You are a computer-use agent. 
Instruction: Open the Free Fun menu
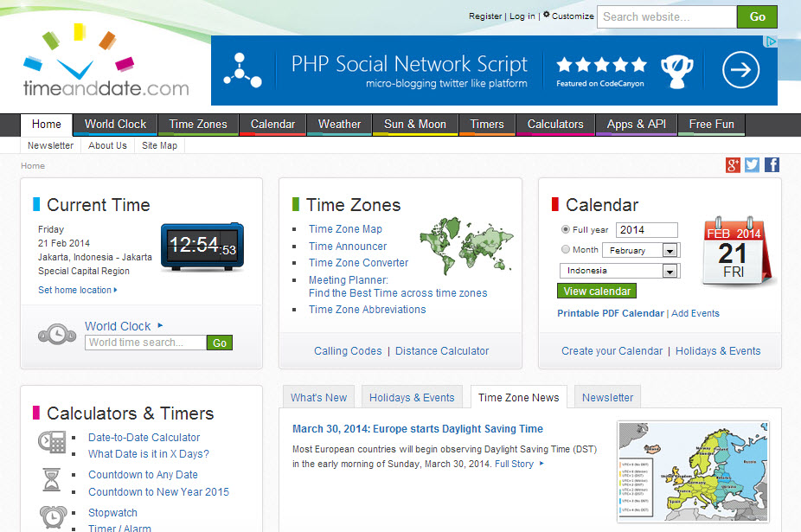click(x=711, y=125)
